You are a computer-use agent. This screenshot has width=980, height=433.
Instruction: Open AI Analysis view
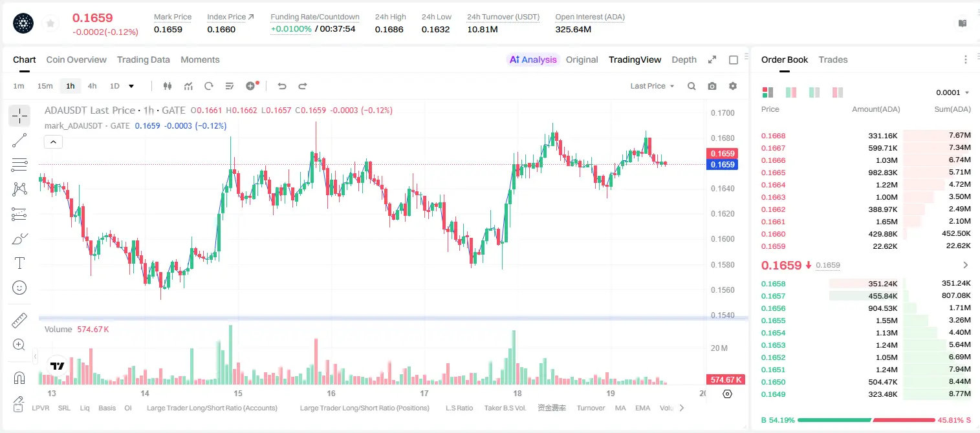[x=533, y=59]
